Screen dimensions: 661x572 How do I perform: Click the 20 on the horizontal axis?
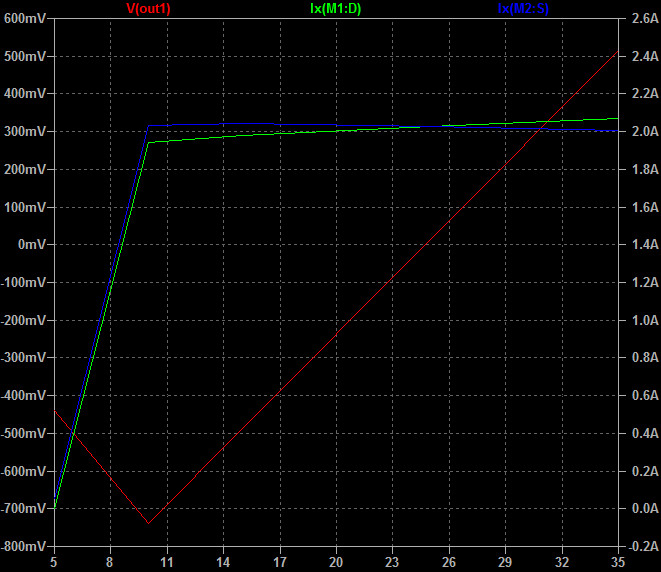click(336, 562)
